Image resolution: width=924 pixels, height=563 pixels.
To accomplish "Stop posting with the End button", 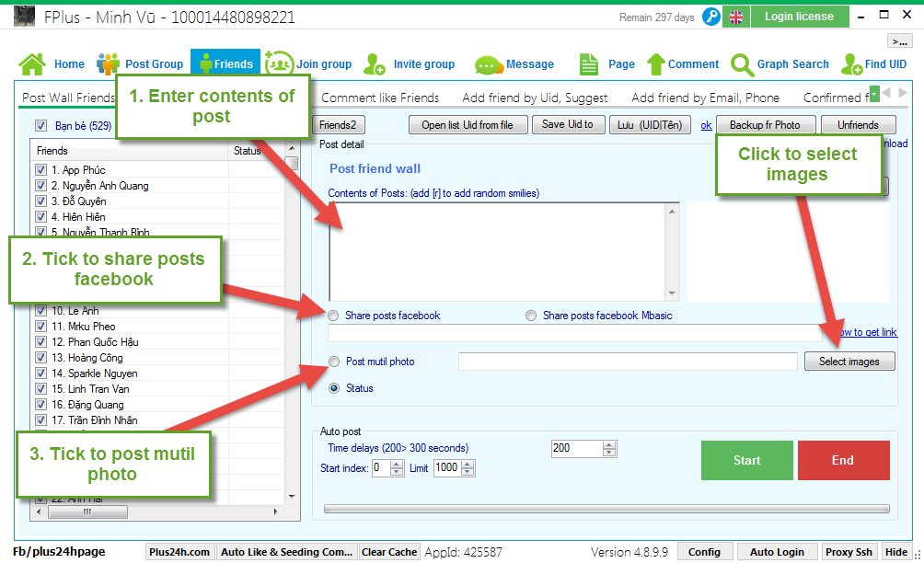I will 843,461.
